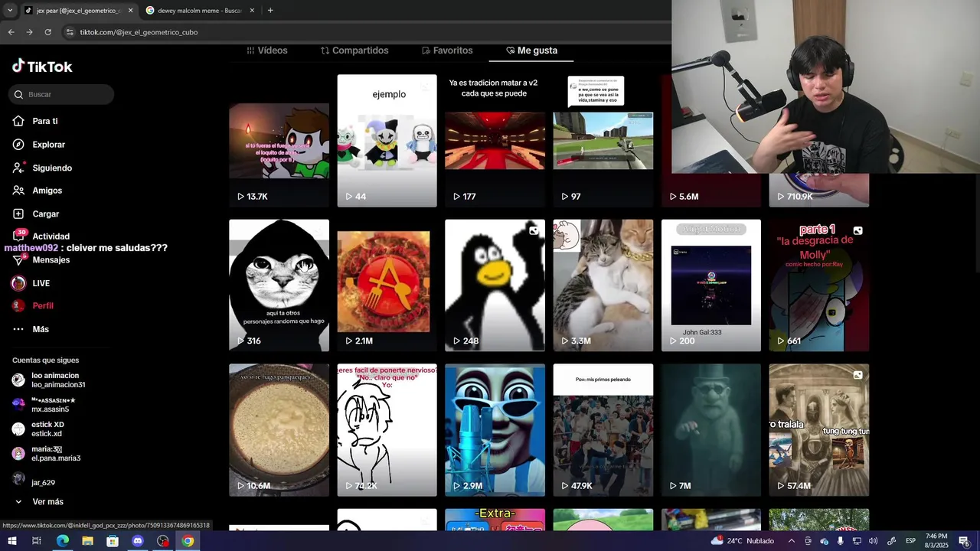Open the ghostly top-hat figure video 7M
980x551 pixels.
point(711,430)
